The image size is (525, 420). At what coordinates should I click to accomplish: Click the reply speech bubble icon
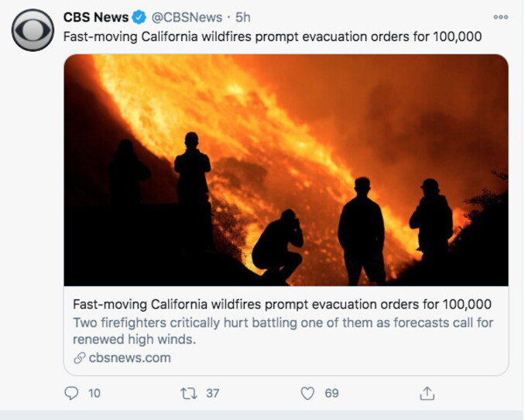(x=71, y=394)
